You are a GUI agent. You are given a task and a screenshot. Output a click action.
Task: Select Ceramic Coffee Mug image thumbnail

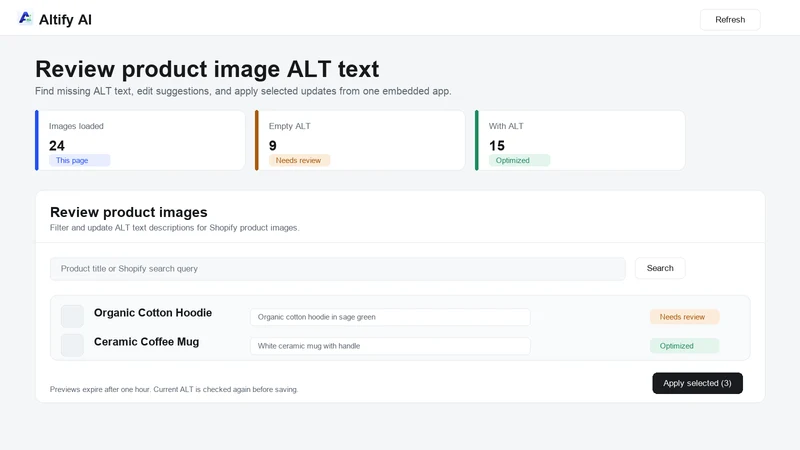point(72,345)
